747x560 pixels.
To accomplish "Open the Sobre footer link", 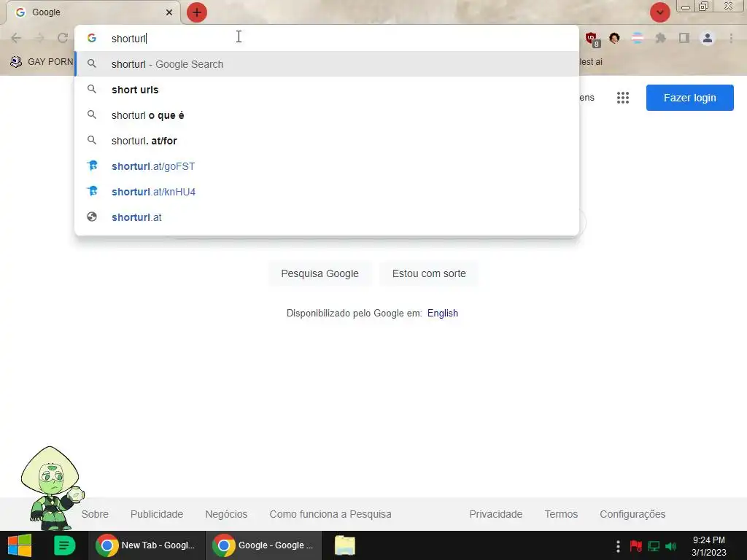I will pyautogui.click(x=95, y=514).
